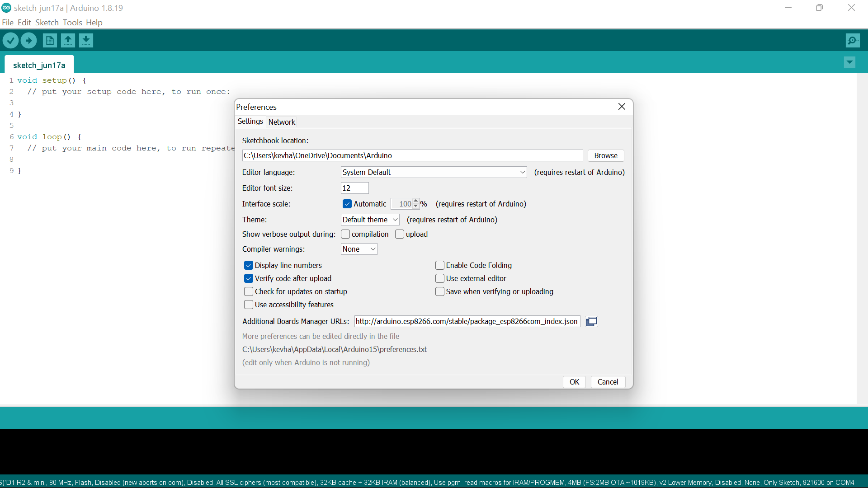This screenshot has width=868, height=488.
Task: Toggle Automatic interface scale checkbox
Action: (x=347, y=204)
